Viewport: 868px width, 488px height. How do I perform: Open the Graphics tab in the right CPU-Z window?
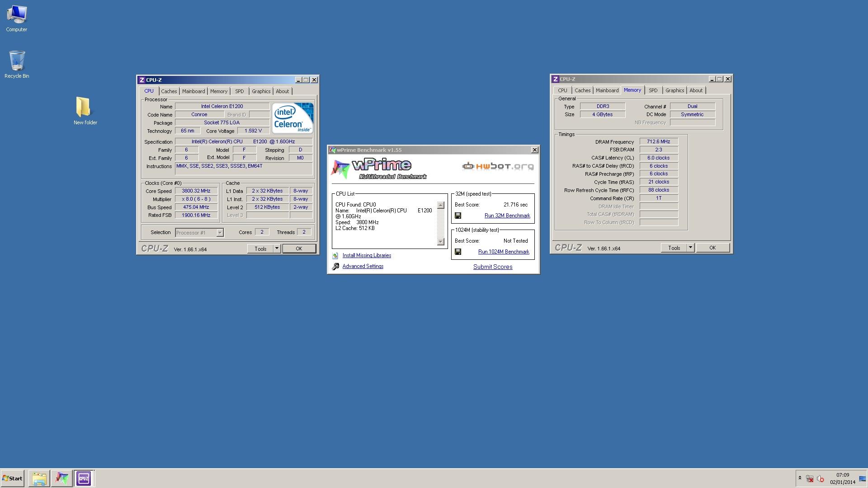coord(675,90)
